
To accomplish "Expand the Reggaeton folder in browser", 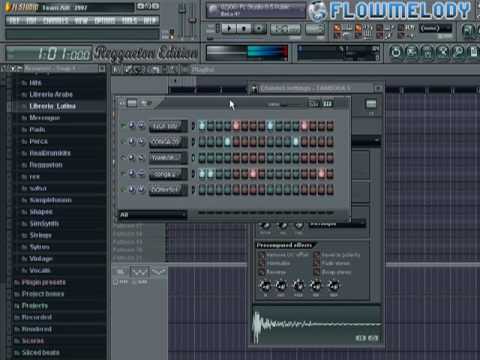I will pyautogui.click(x=46, y=165).
